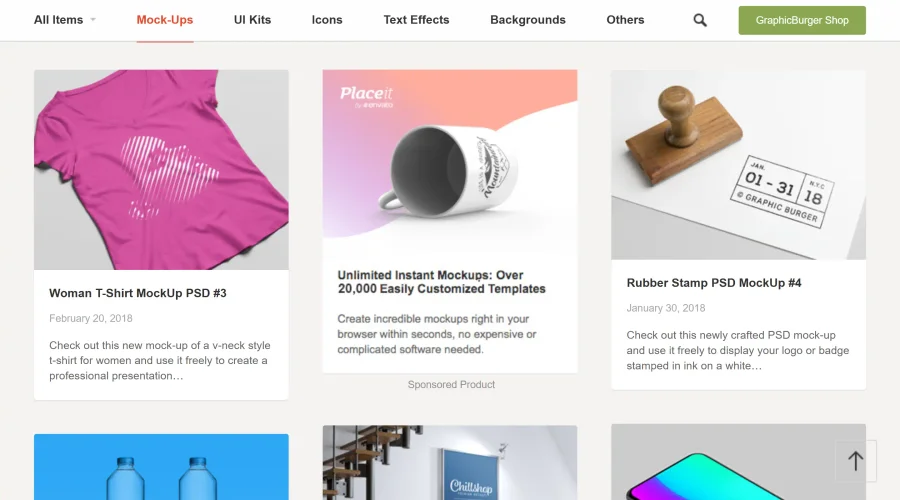Open the Backgrounds category

[x=527, y=20]
